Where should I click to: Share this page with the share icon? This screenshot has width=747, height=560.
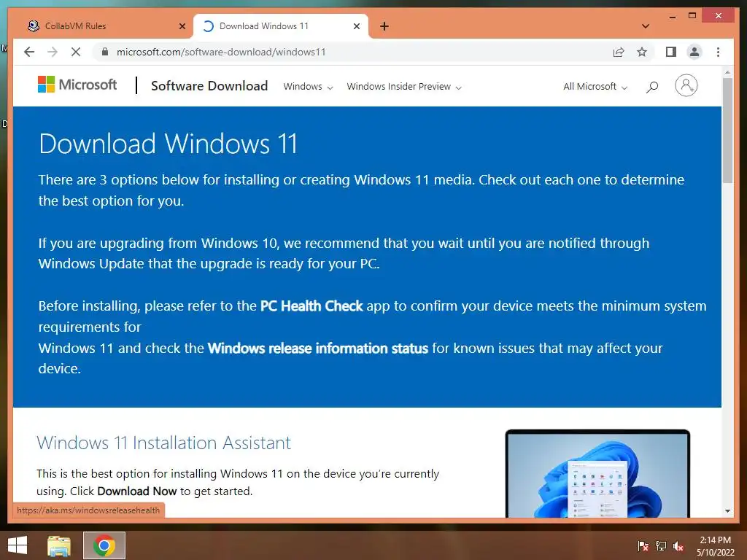(619, 52)
